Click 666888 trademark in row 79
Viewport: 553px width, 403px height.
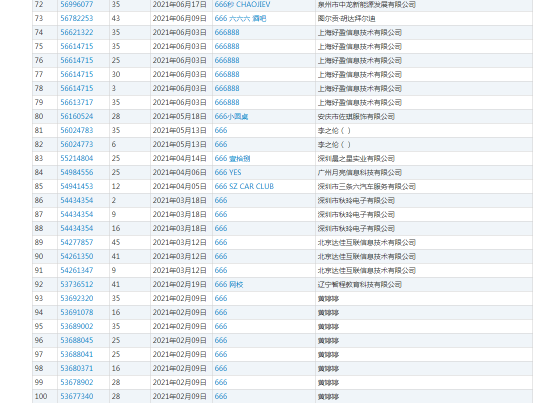227,102
